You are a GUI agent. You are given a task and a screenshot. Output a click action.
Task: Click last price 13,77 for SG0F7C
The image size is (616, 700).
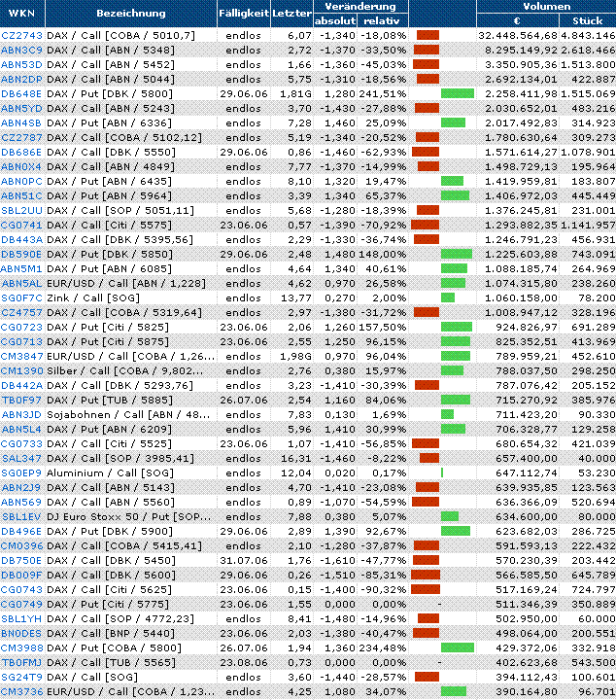point(296,297)
